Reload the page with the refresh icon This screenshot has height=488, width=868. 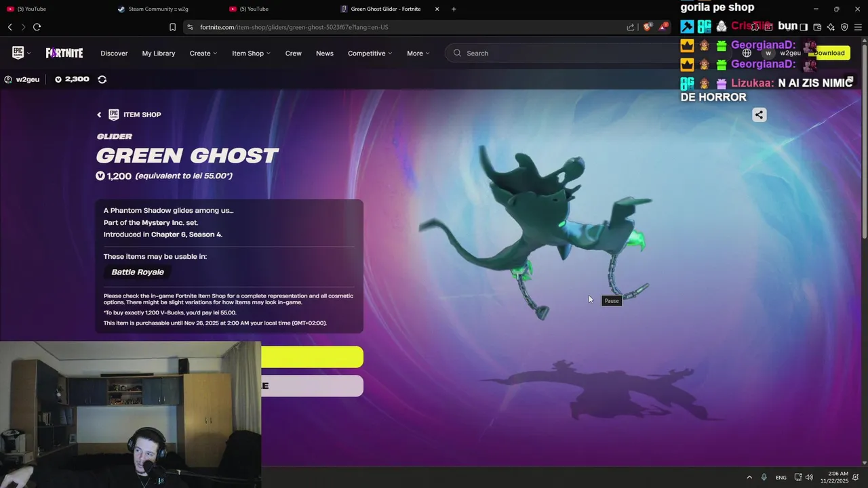point(37,27)
